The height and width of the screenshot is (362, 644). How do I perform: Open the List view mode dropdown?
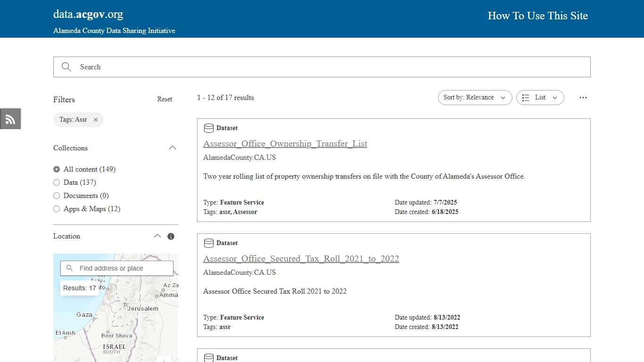540,97
